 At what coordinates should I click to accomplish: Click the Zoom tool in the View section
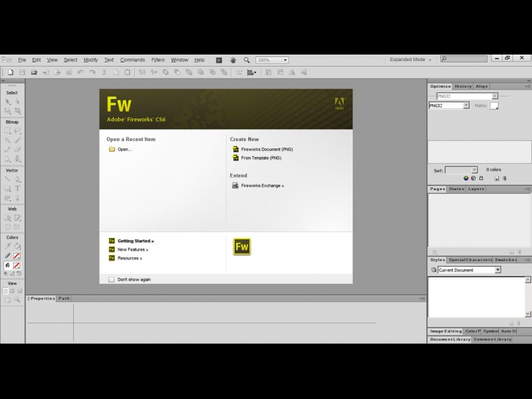pos(17,300)
